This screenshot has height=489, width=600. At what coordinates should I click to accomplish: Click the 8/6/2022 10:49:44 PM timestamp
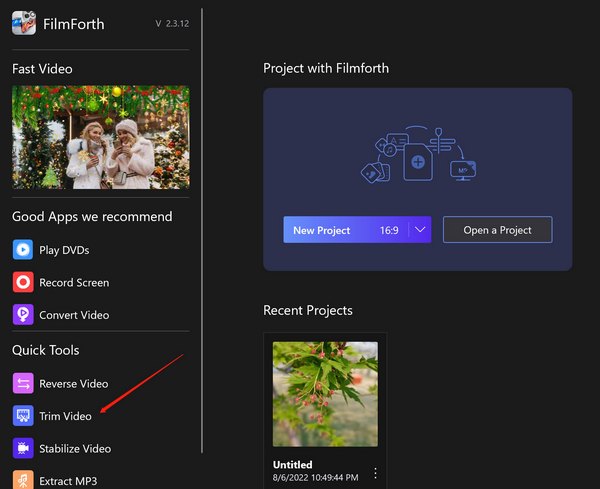tap(316, 477)
